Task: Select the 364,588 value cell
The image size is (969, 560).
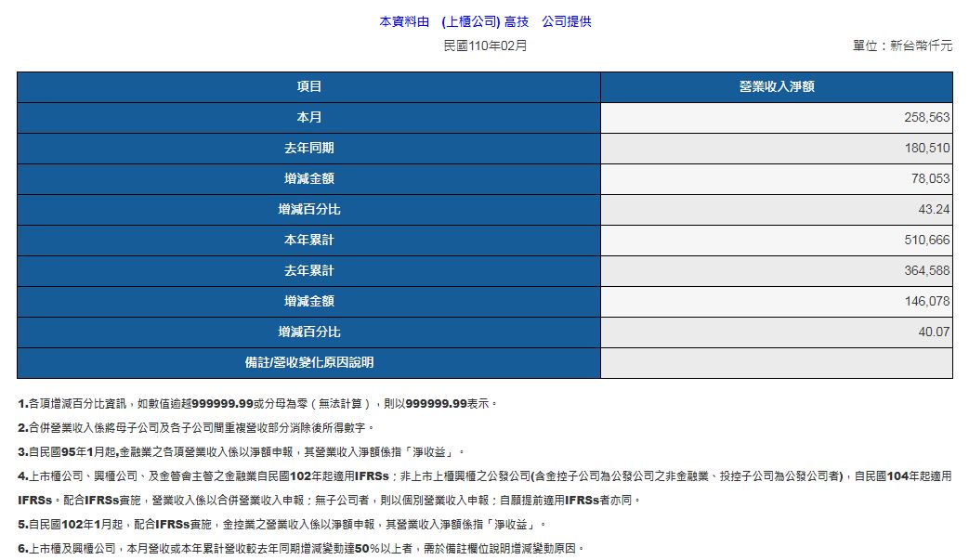Action: [x=926, y=271]
